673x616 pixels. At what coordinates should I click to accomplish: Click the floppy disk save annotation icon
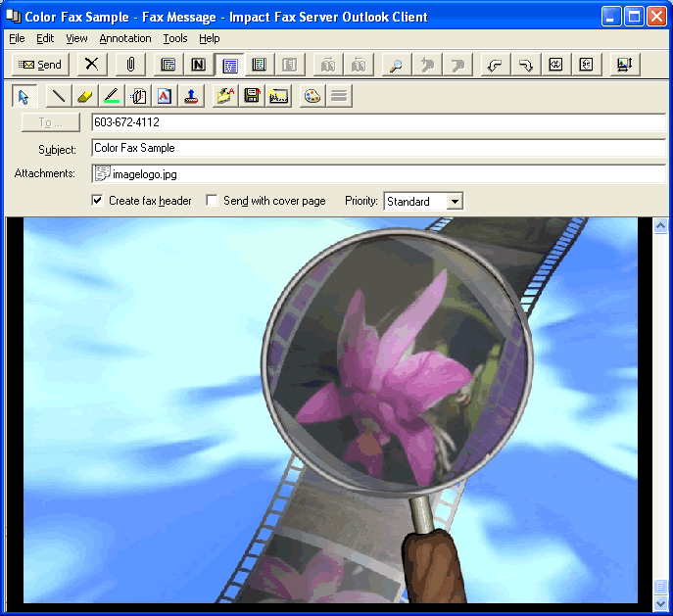pyautogui.click(x=253, y=96)
